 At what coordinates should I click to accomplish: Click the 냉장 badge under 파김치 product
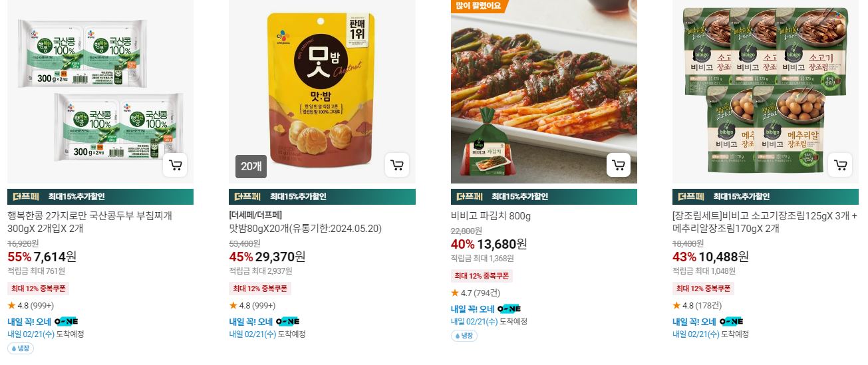point(464,336)
